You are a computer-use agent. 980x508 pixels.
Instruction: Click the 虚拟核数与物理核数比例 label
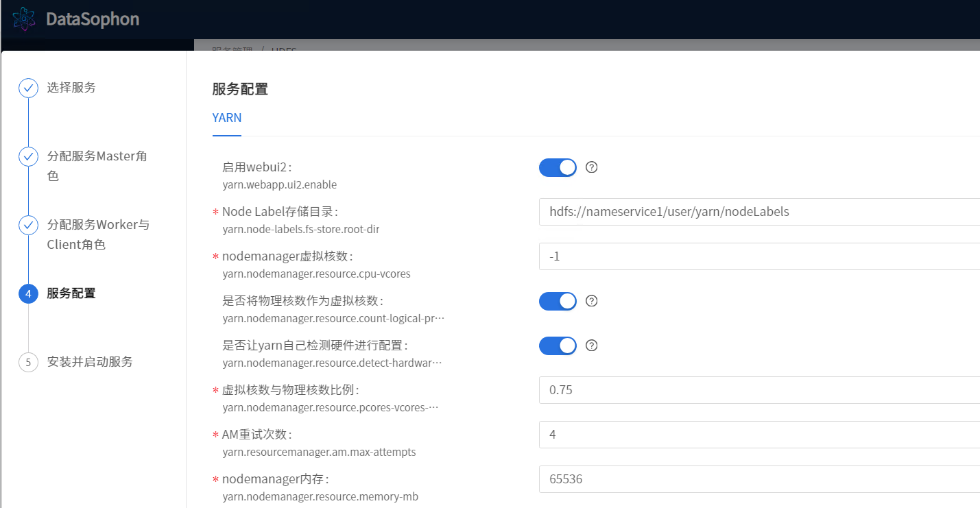coord(291,390)
